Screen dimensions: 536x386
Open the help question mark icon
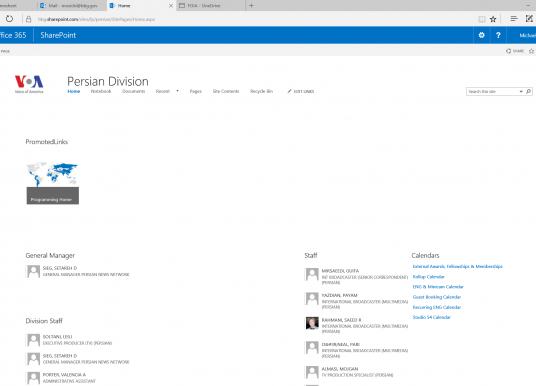click(x=498, y=35)
